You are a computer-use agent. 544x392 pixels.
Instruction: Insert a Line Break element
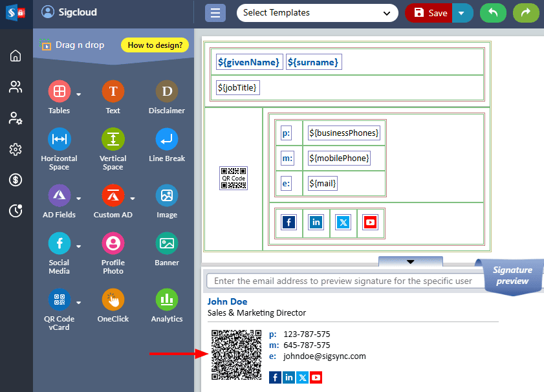pyautogui.click(x=166, y=138)
